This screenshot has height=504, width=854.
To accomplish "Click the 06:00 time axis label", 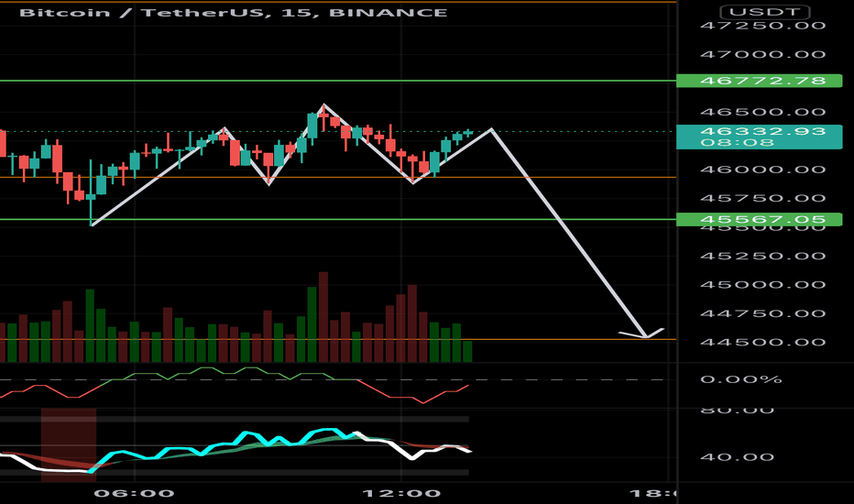I will (x=134, y=494).
